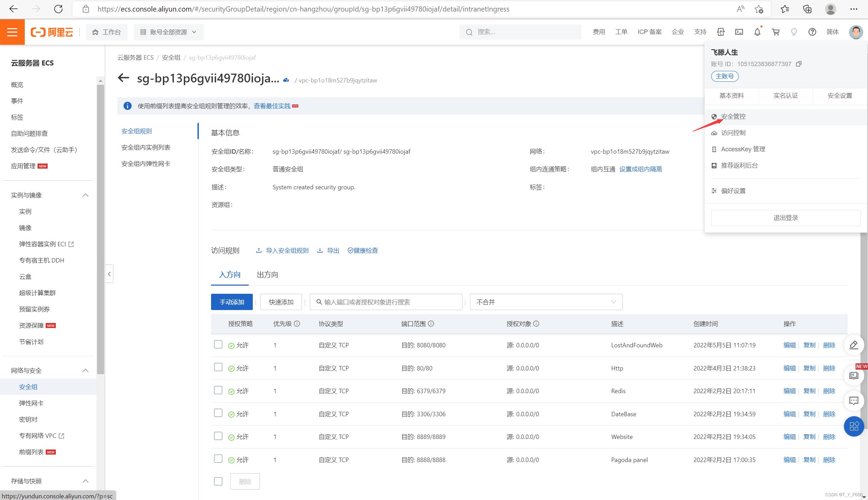Switch to the 出方向 tab
This screenshot has width=868, height=500.
point(268,274)
